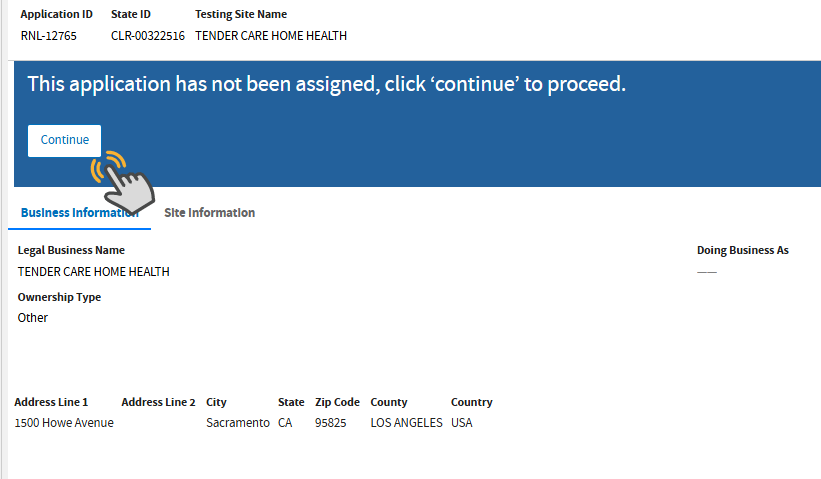Click the city value Sacramento

[x=237, y=423]
